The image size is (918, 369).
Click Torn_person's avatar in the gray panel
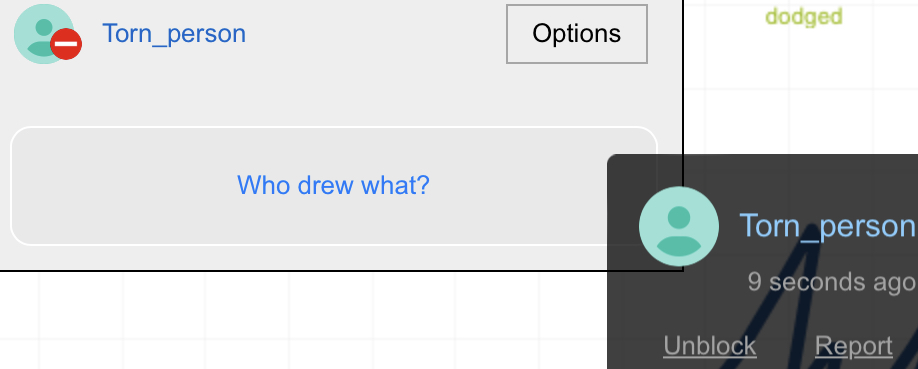click(x=44, y=34)
